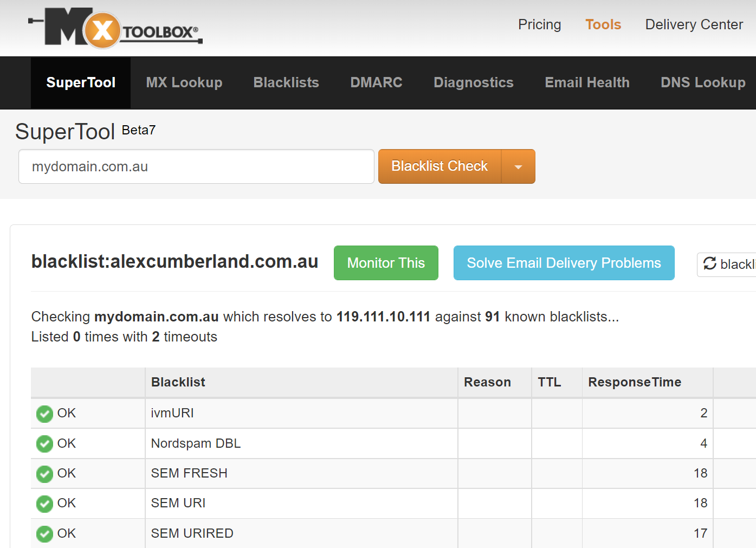Click response time value 2 for ivmURI
The width and height of the screenshot is (756, 548).
tap(703, 413)
